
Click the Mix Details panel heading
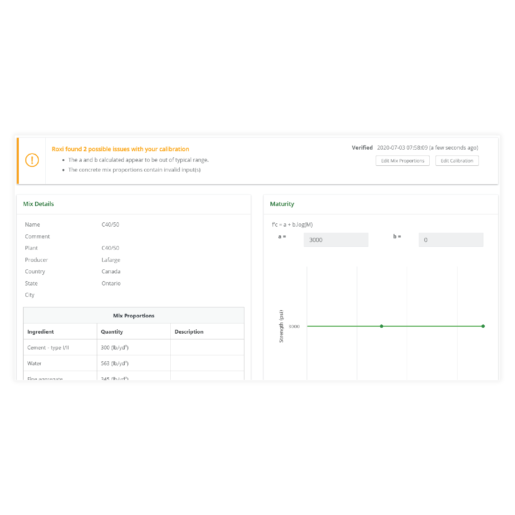[x=38, y=204]
